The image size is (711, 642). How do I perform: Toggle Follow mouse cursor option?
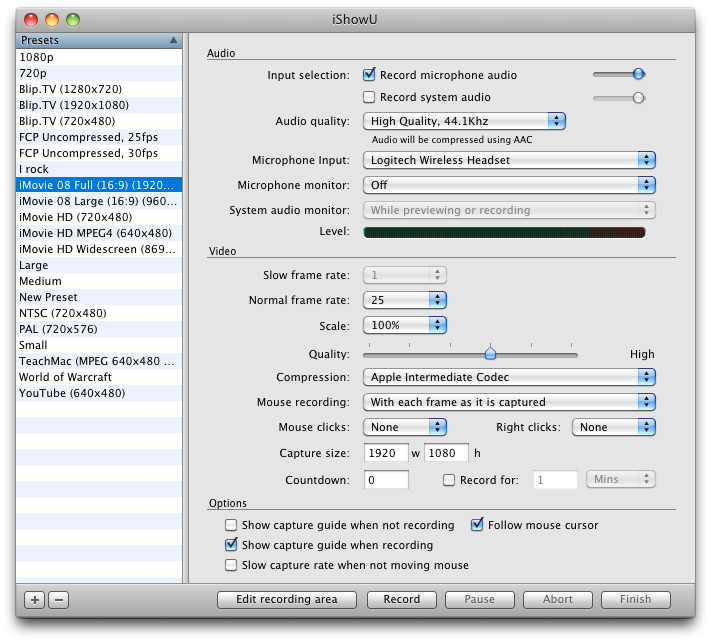click(477, 525)
